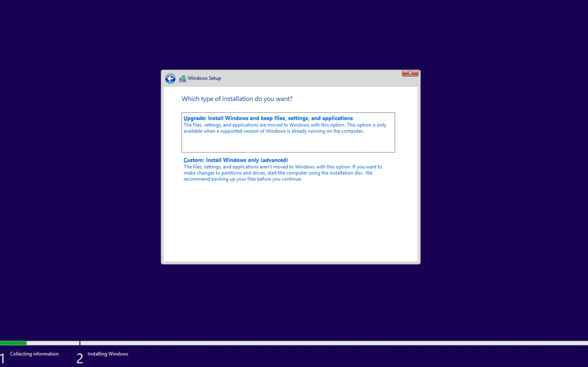Click the Windows Setup title icon
This screenshot has height=367, width=588.
(182, 79)
